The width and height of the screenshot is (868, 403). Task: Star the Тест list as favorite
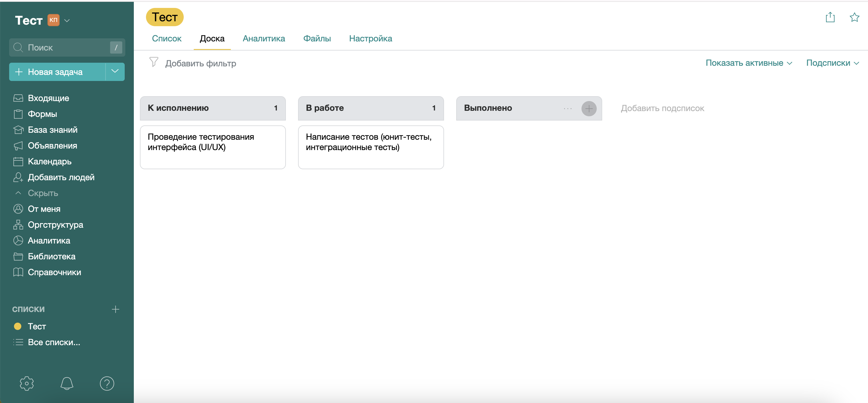(854, 17)
